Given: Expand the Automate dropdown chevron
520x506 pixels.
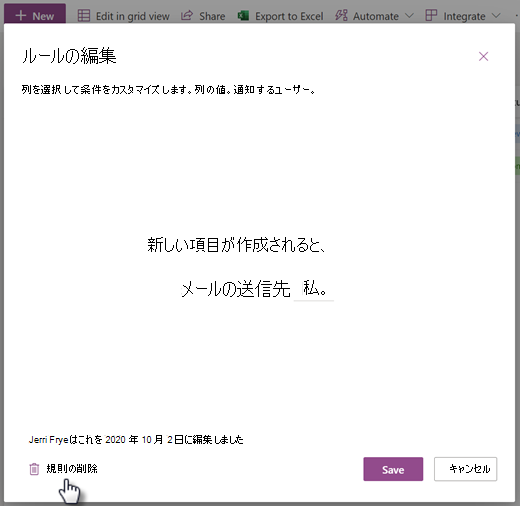Looking at the screenshot, I should [x=409, y=16].
